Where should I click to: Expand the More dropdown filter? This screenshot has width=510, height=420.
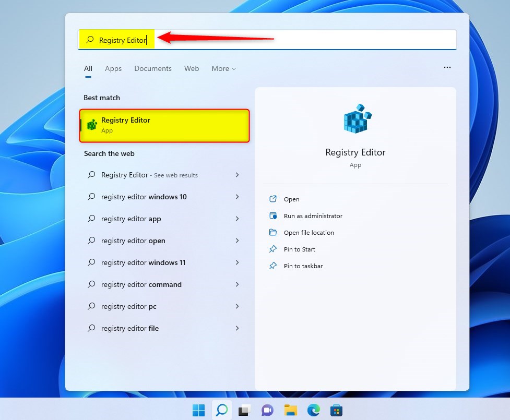224,68
